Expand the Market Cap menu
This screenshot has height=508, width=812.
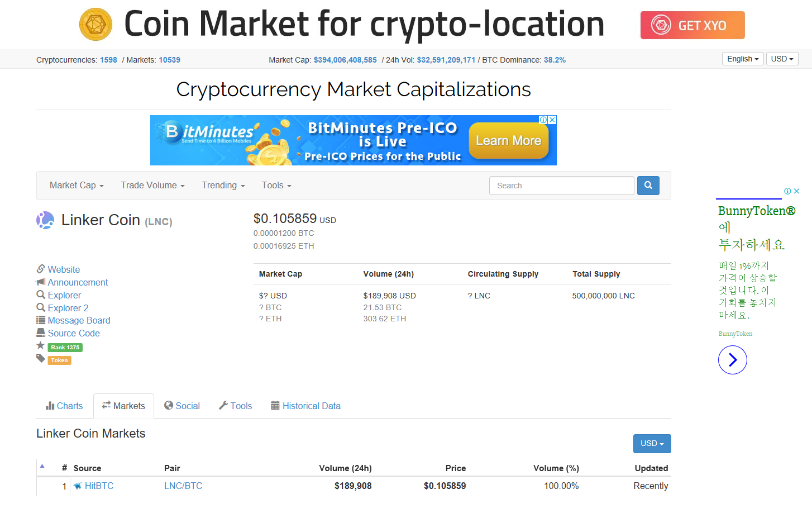[77, 186]
